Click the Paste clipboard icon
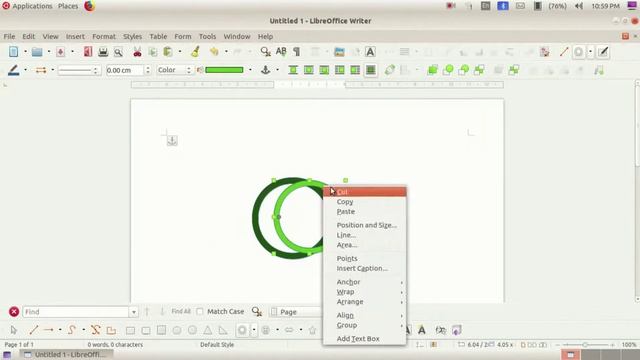640x360 pixels. pyautogui.click(x=167, y=52)
